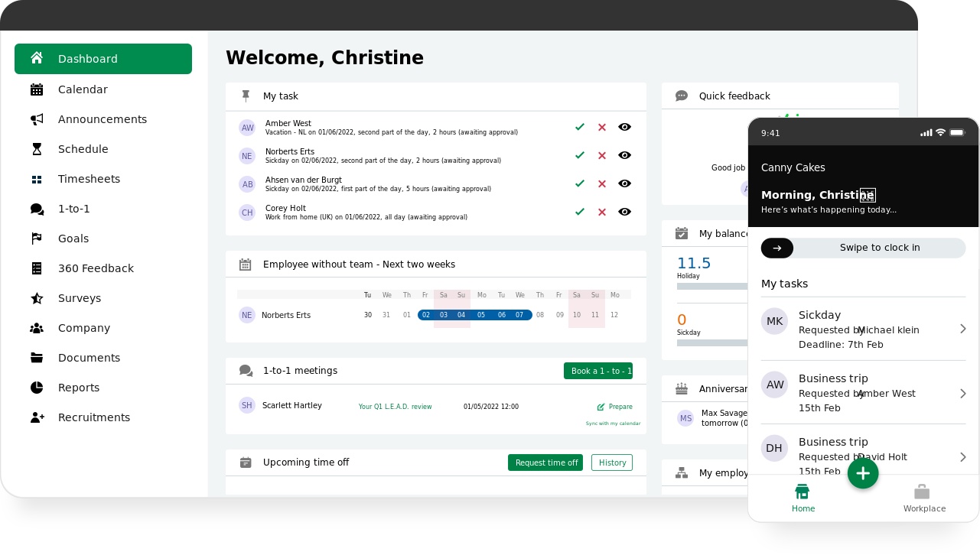
Task: Click the Sickday balance progress bar
Action: (x=711, y=342)
